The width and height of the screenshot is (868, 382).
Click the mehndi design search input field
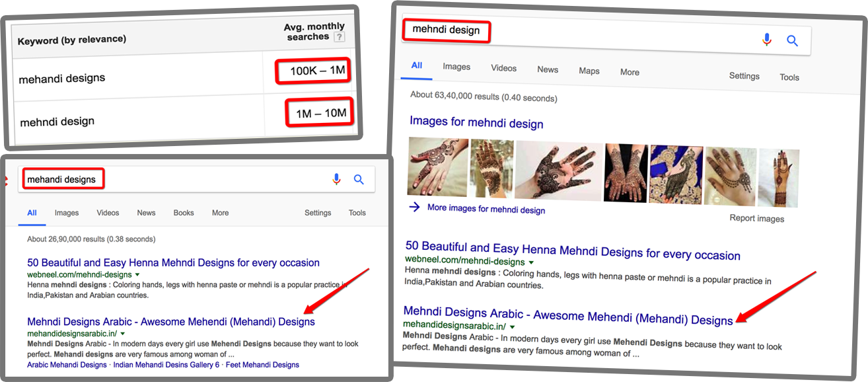tap(606, 36)
